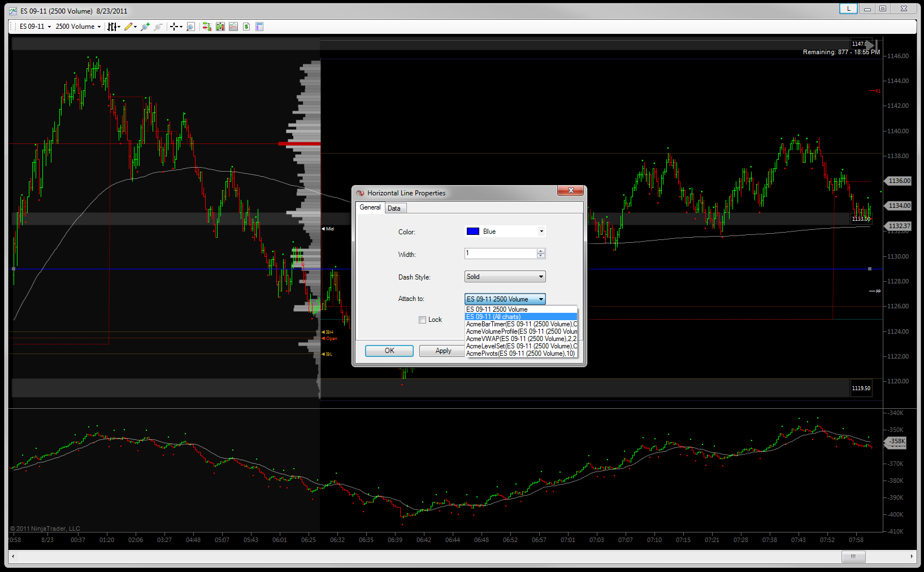Image resolution: width=924 pixels, height=572 pixels.
Task: Switch to the General tab
Action: (x=370, y=207)
